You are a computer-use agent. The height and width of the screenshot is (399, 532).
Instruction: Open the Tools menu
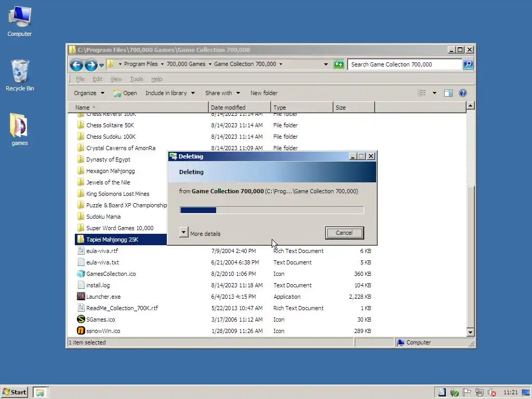(137, 79)
